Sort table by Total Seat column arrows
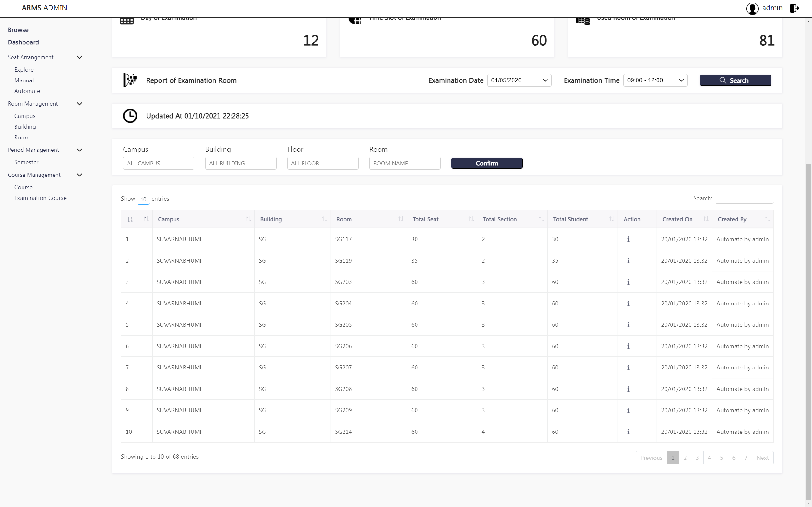Screen dimensions: 812x507 [x=471, y=219]
